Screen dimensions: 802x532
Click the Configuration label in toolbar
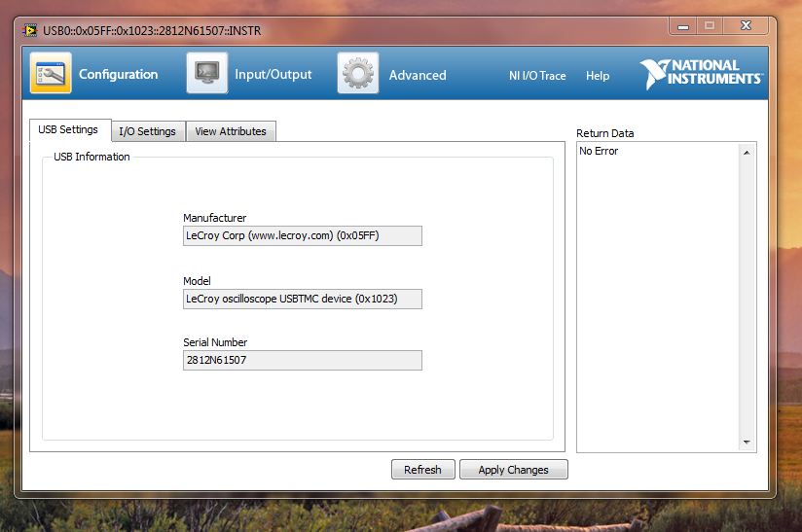tap(118, 75)
